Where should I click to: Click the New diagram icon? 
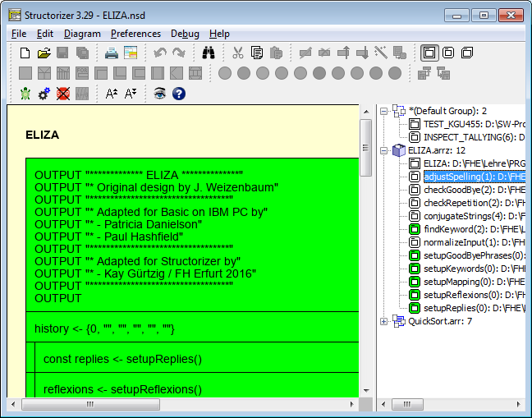pos(25,53)
